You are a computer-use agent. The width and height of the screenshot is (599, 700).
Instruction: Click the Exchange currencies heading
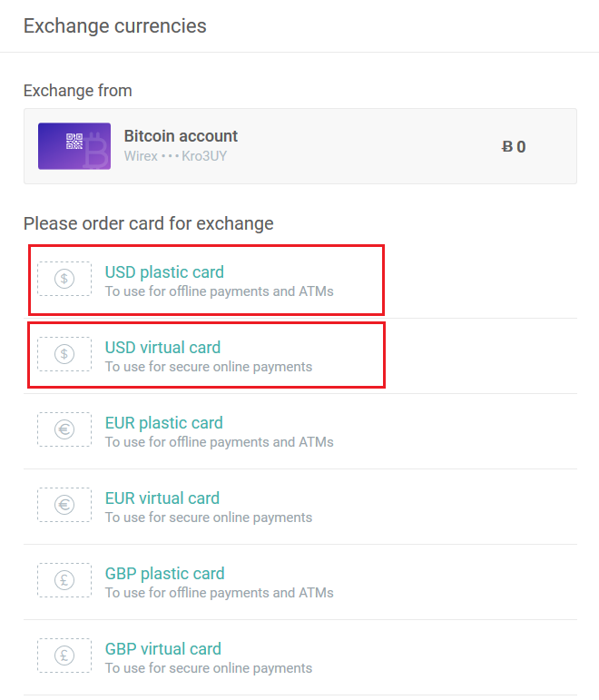[115, 25]
